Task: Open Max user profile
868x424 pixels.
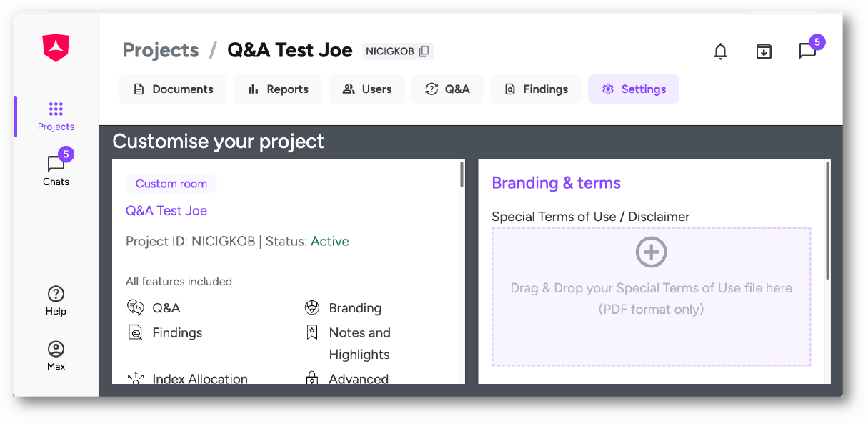Action: point(56,355)
